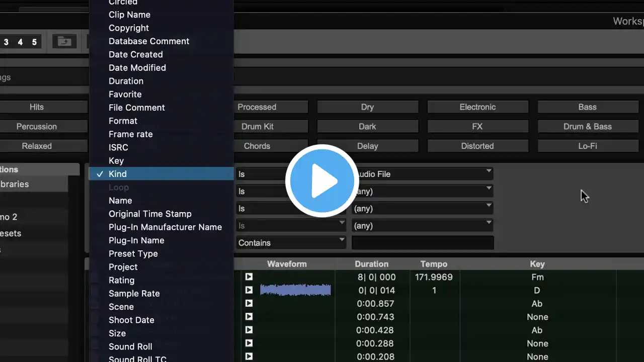
Task: Click the folder with up-arrow toolbar icon
Action: point(64,42)
